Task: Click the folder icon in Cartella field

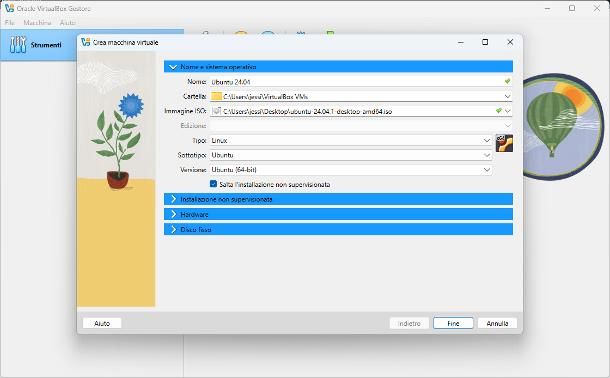Action: (x=216, y=96)
